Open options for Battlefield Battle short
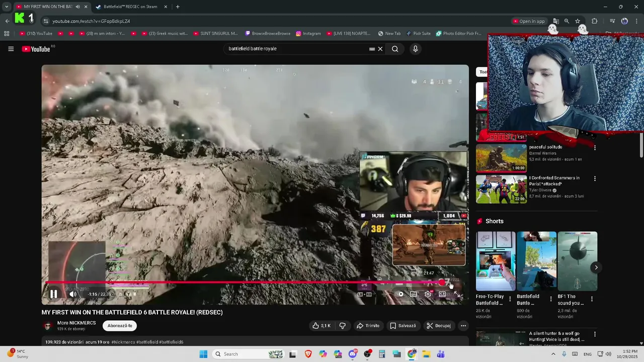 (551, 299)
